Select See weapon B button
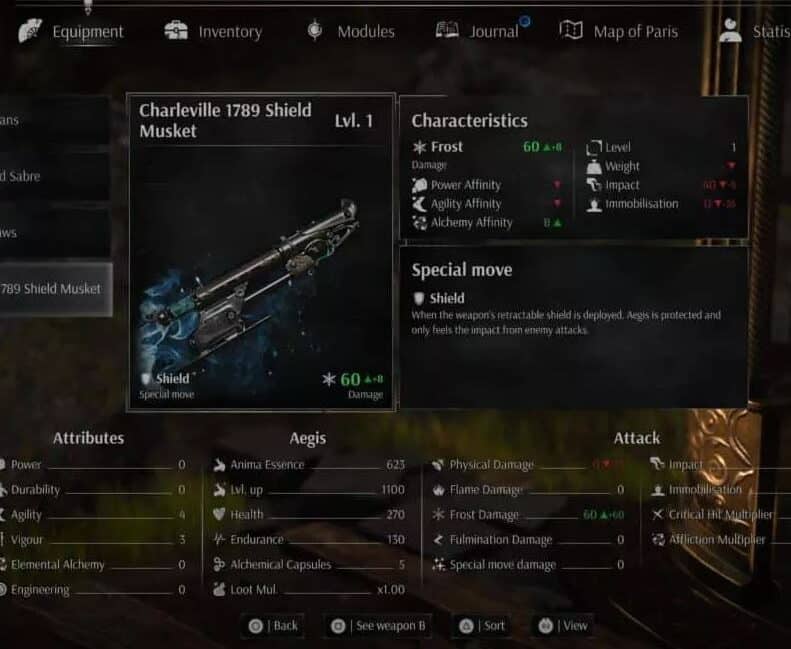Screen dimensions: 791x649 (378, 626)
